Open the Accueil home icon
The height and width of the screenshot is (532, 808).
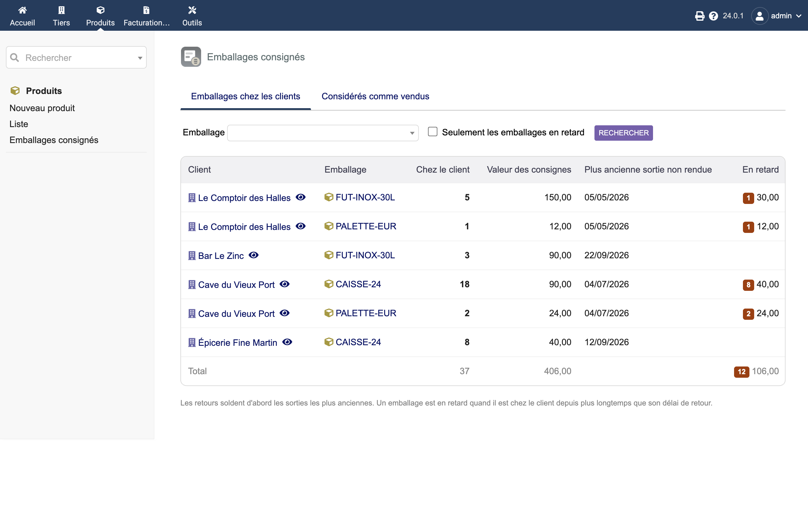tap(22, 10)
